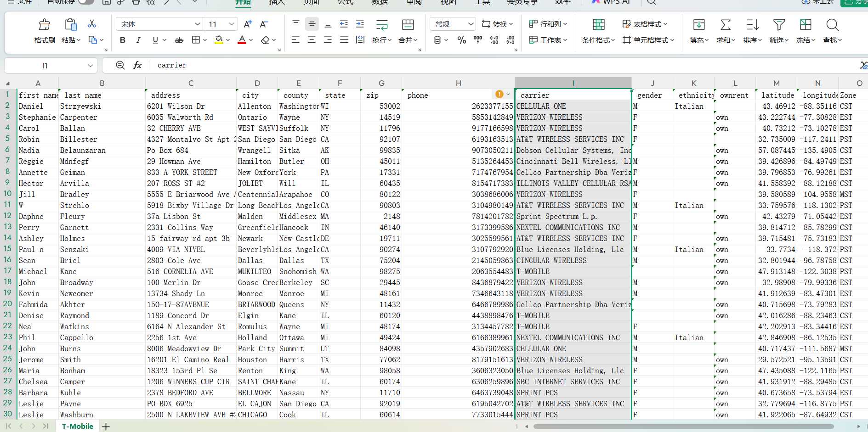Click the zoom-out magnifier beside fx
Screen dimensions: 868x432
click(x=120, y=65)
